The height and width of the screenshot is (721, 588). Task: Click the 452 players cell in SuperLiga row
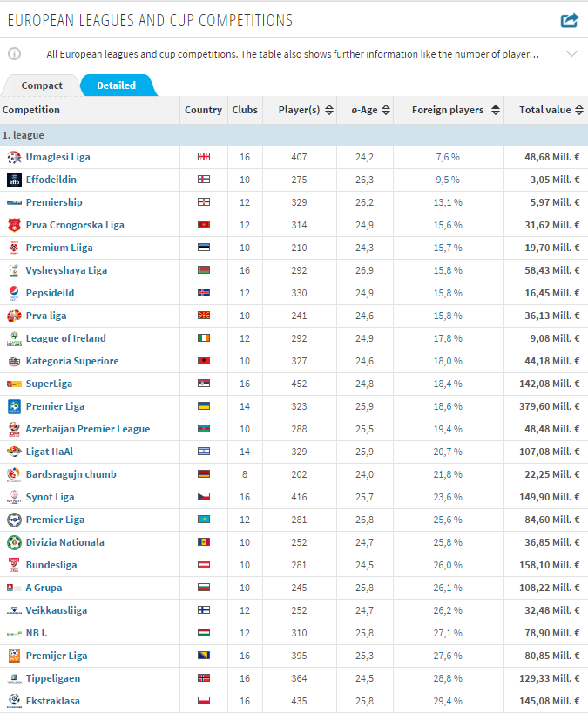(x=299, y=384)
